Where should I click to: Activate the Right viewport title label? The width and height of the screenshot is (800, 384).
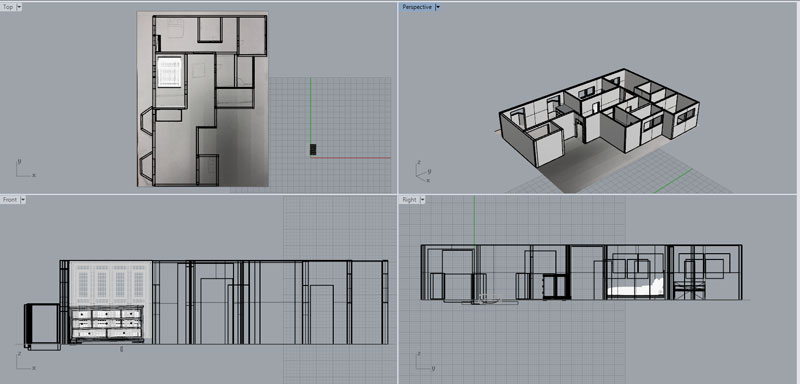point(409,200)
